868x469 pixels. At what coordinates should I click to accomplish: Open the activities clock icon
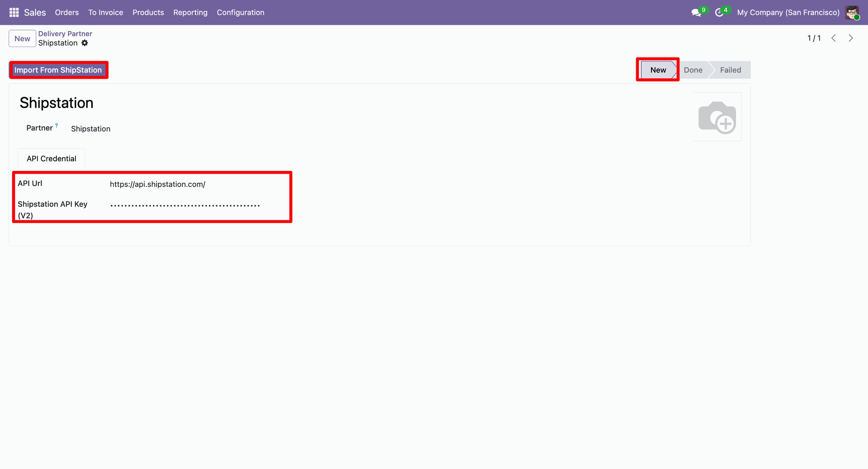pyautogui.click(x=719, y=13)
